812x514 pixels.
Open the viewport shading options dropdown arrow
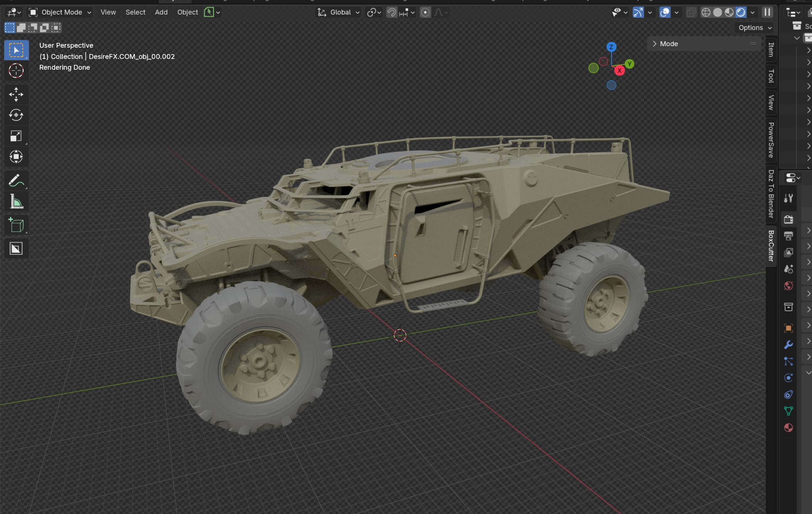pyautogui.click(x=752, y=12)
